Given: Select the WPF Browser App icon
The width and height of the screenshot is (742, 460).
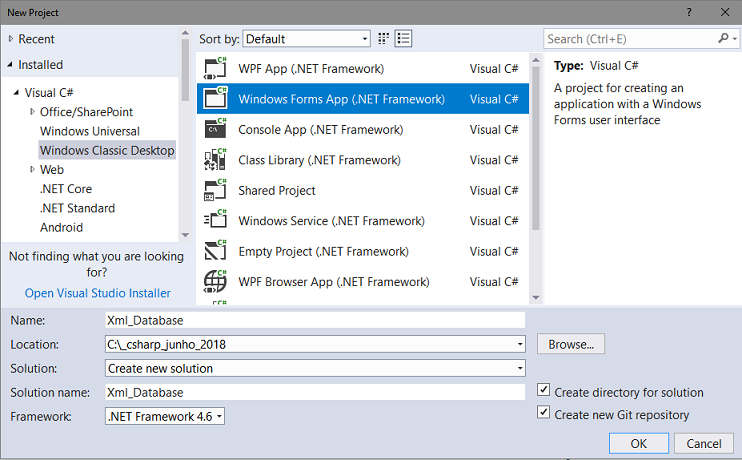Looking at the screenshot, I should 215,282.
